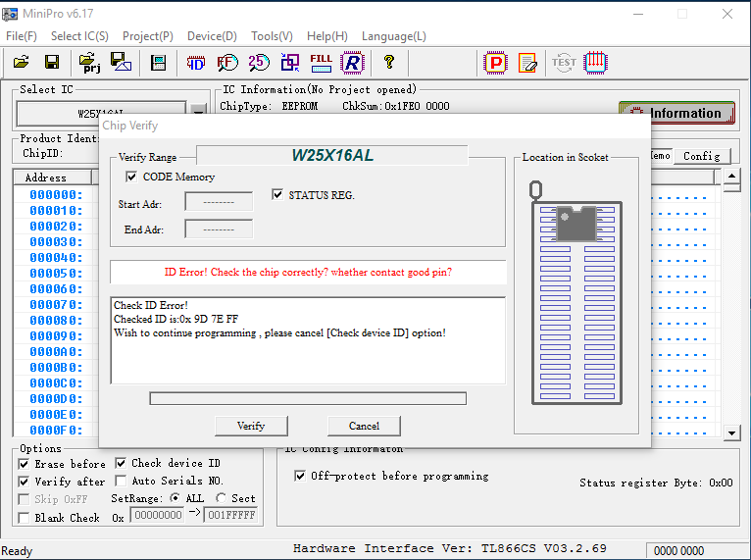The height and width of the screenshot is (560, 751).
Task: Click address row 000000:
Action: pyautogui.click(x=56, y=194)
